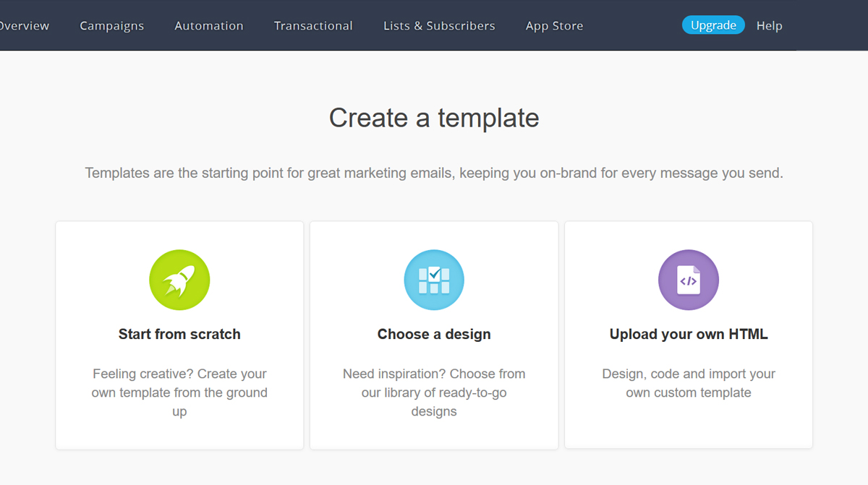This screenshot has width=868, height=485.
Task: Open Lists & Subscribers
Action: [439, 26]
